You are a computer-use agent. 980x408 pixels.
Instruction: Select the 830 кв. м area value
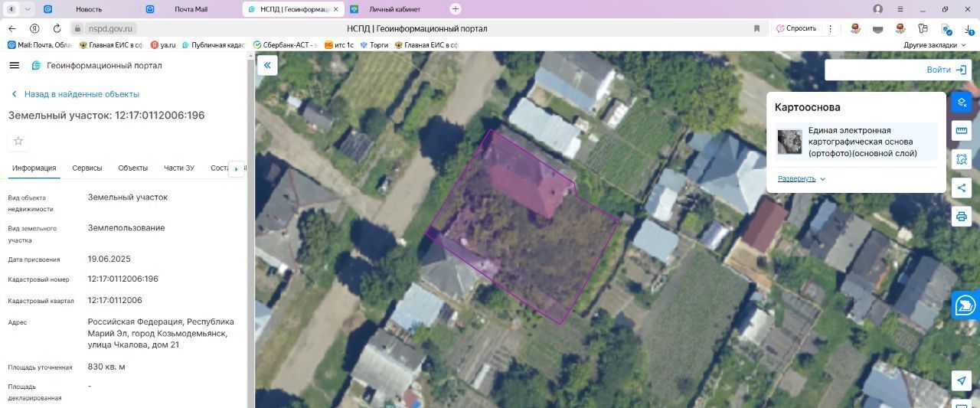click(106, 367)
